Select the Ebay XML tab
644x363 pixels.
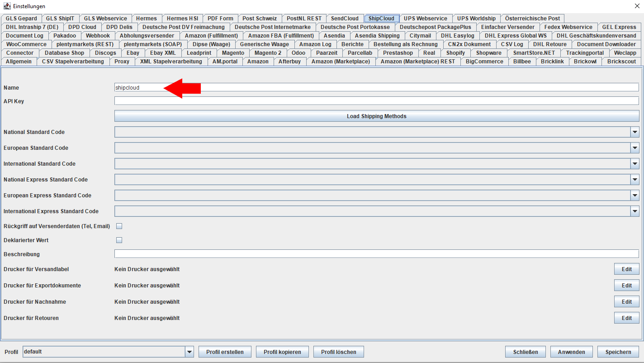[x=163, y=53]
